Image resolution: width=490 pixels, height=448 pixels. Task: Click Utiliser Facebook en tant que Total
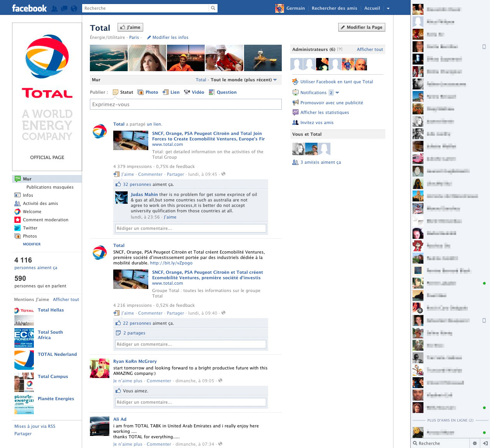[x=337, y=82]
